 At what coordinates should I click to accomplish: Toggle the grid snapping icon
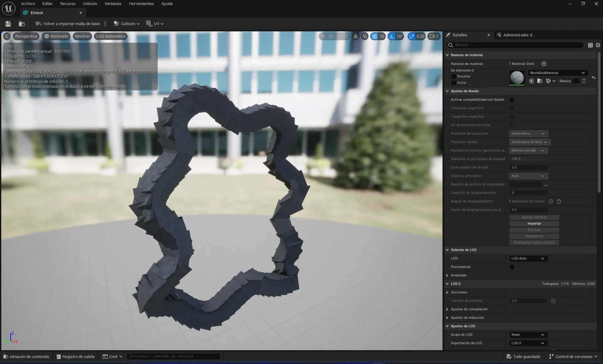[374, 36]
